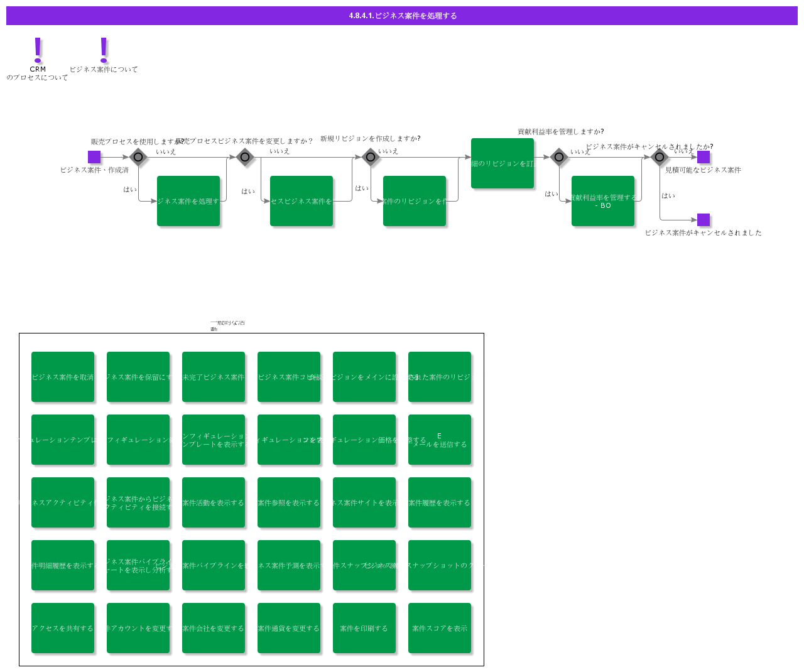Viewport: 804px width, 672px height.
Task: Select the purple start event 'ビジネス案件、作成済'
Action: tap(94, 157)
